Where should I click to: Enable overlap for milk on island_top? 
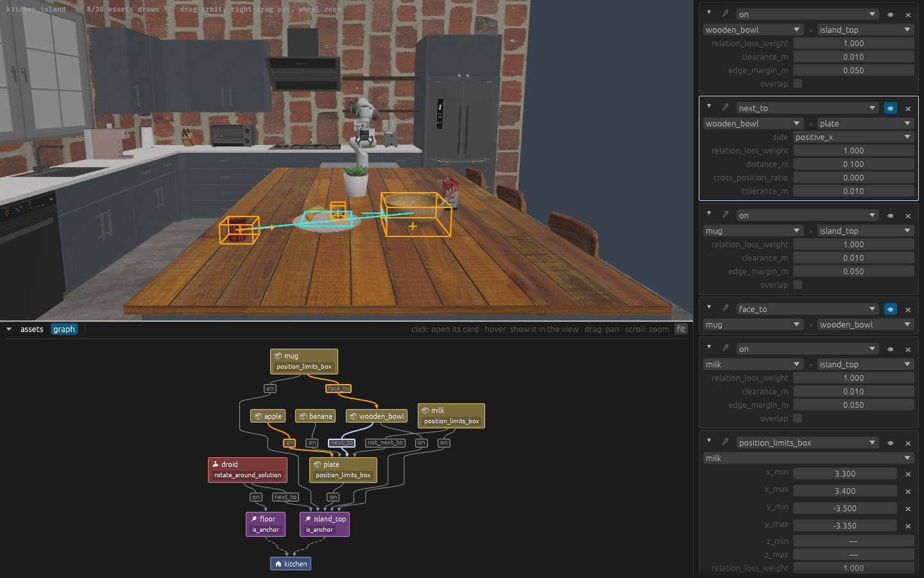(x=798, y=418)
